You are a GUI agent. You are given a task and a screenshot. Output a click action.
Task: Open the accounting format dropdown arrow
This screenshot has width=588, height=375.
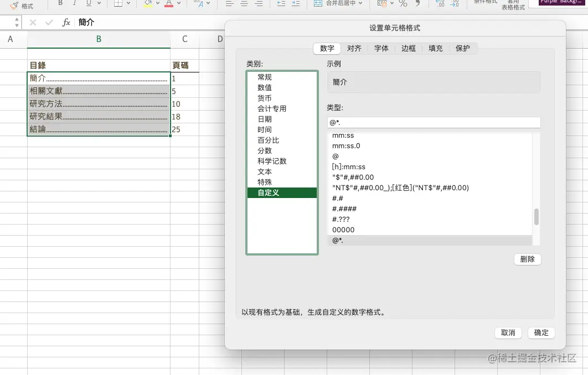click(392, 3)
